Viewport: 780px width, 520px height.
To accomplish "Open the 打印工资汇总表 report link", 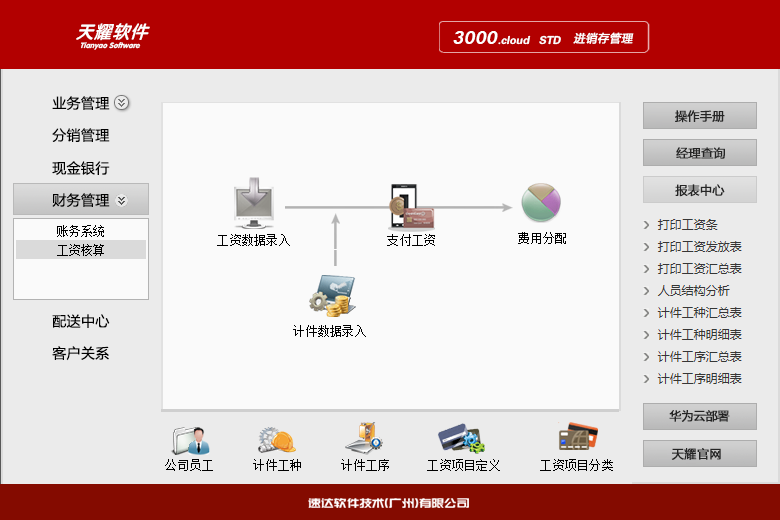I will (699, 269).
